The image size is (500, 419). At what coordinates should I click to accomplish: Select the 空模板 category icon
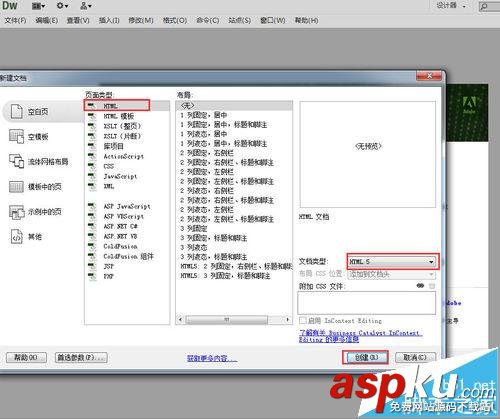click(16, 136)
